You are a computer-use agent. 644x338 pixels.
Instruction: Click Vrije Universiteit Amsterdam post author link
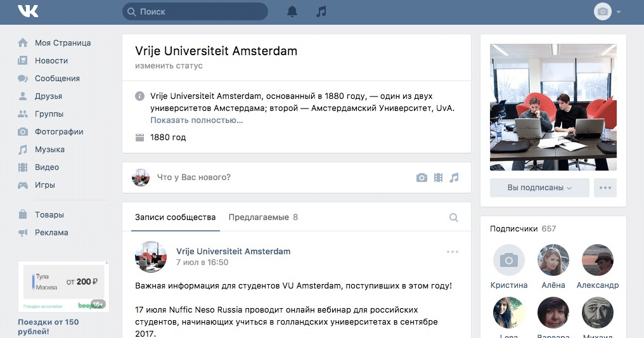pos(233,251)
